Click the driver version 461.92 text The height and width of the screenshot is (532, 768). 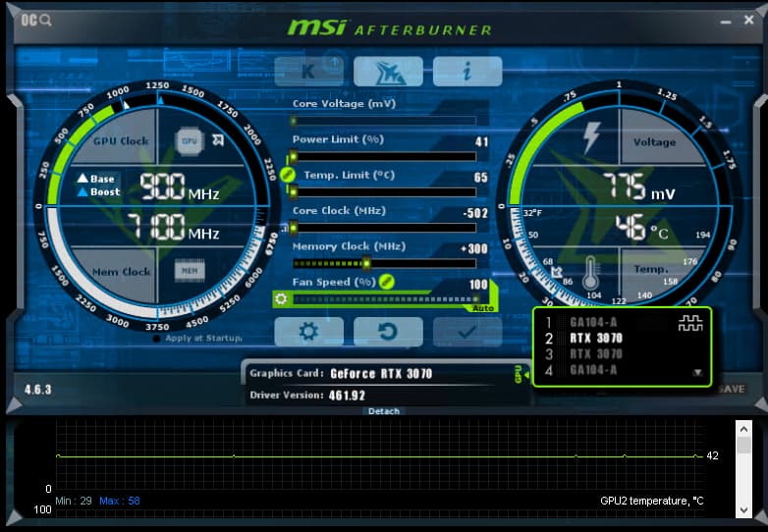pyautogui.click(x=347, y=396)
